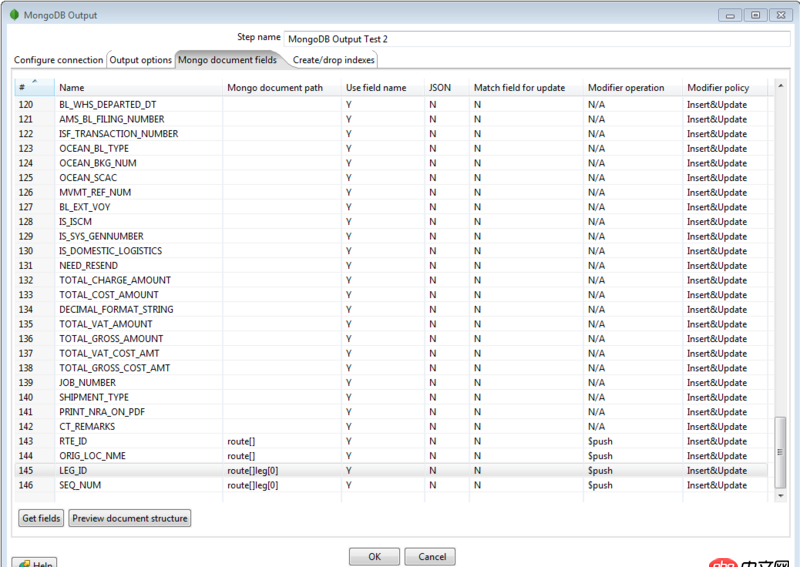800x567 pixels.
Task: Open the Configure connection tab
Action: [58, 60]
